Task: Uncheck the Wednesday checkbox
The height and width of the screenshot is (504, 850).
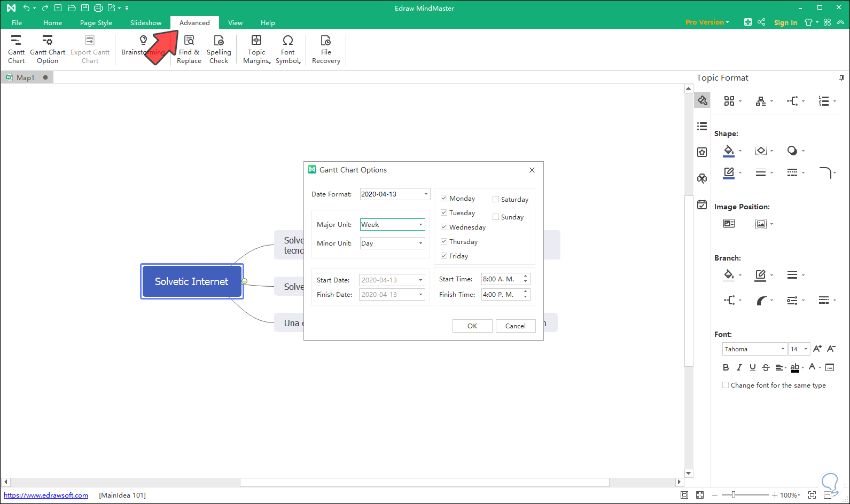Action: 443,227
